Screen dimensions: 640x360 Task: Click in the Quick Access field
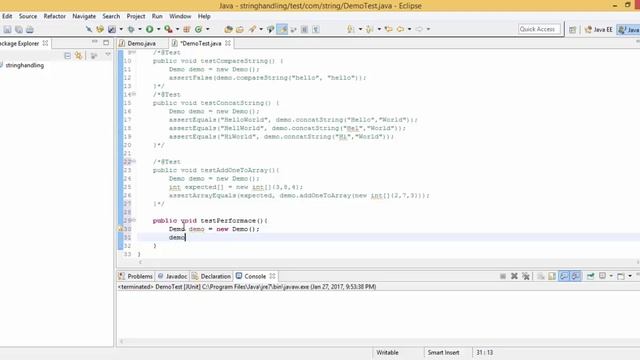(539, 29)
